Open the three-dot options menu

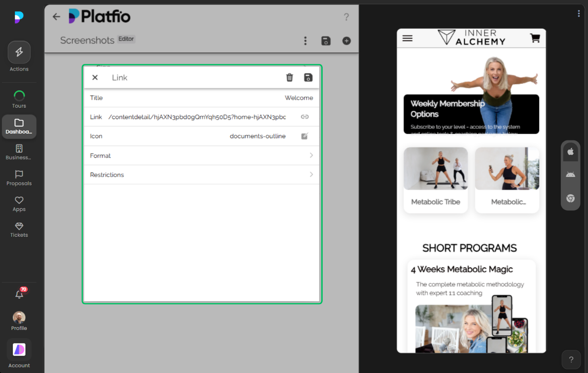tap(305, 41)
